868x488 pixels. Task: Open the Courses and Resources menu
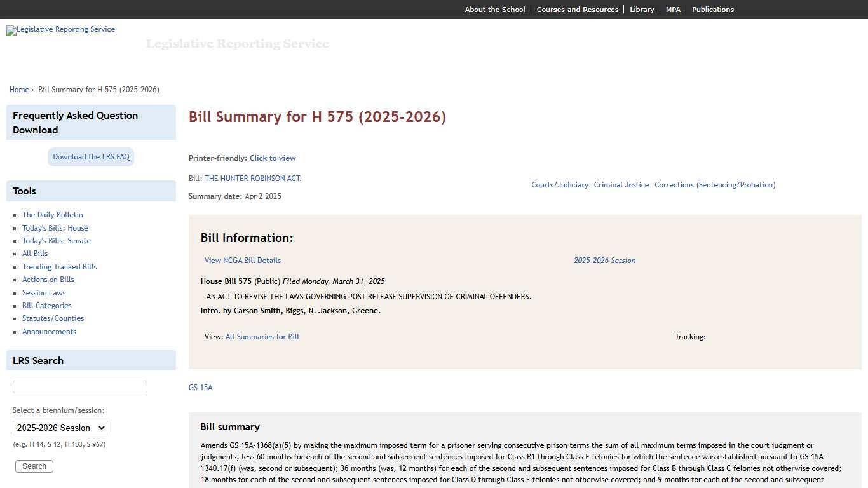pyautogui.click(x=577, y=9)
